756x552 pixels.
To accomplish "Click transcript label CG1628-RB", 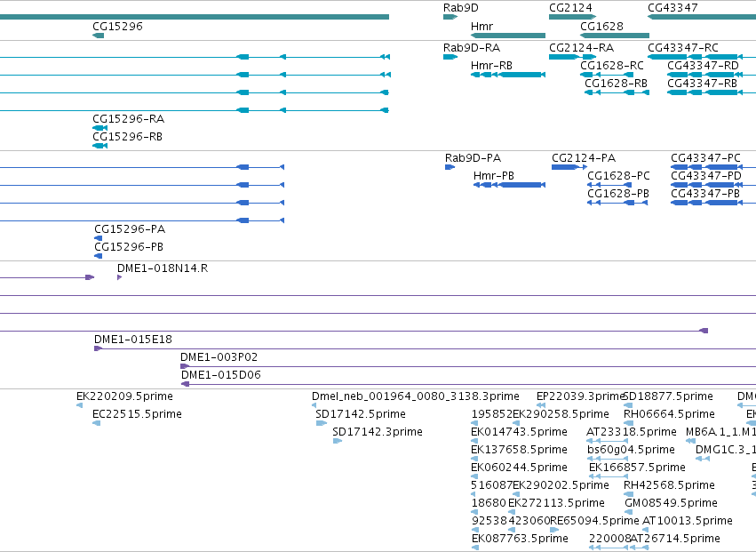I will pyautogui.click(x=616, y=84).
